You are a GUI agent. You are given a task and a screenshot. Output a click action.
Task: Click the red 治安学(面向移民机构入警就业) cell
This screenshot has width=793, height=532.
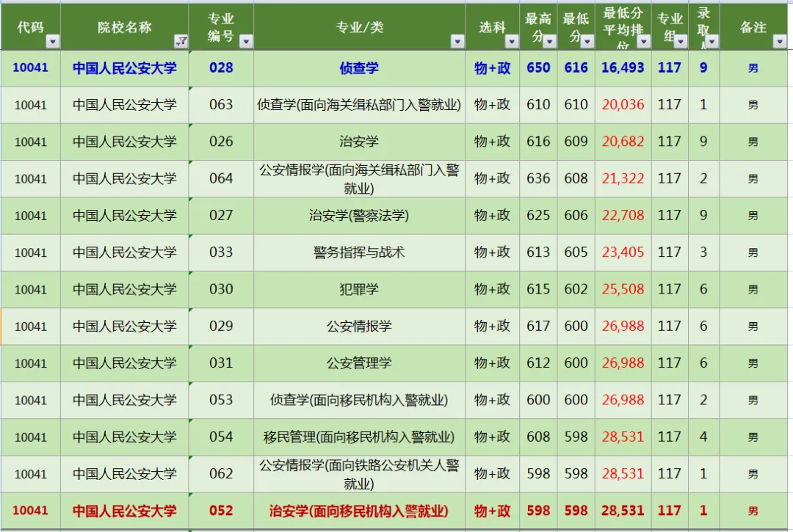(x=359, y=510)
